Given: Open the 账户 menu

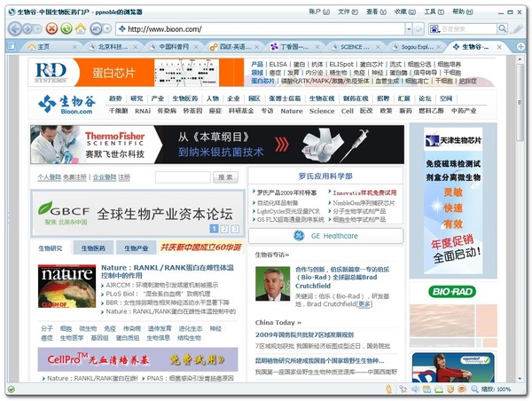Looking at the screenshot, I should tap(319, 12).
